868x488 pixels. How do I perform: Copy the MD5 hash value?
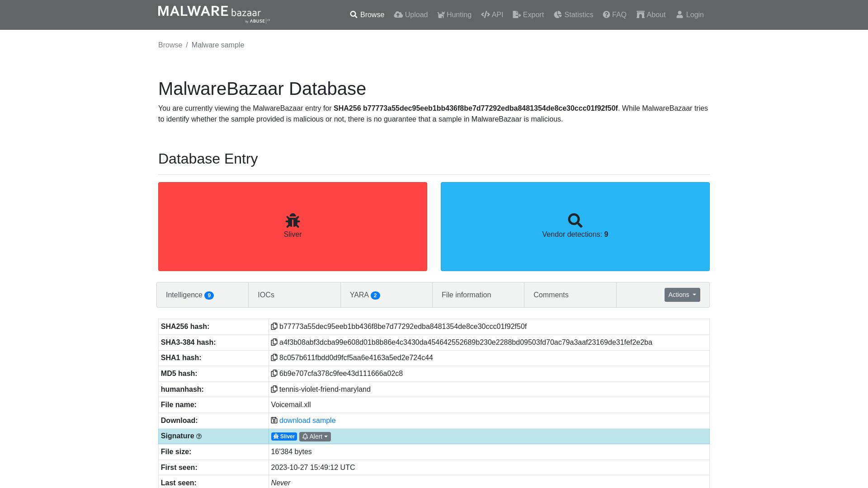tap(274, 373)
